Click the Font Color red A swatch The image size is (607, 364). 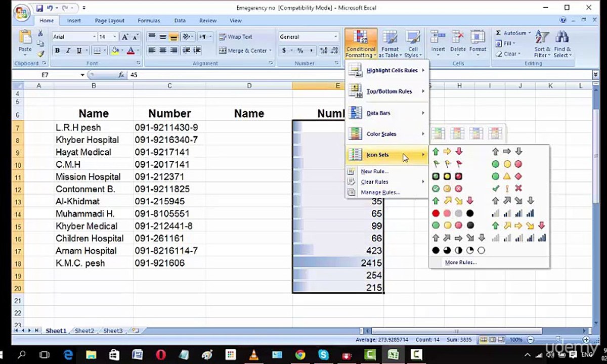[x=131, y=51]
